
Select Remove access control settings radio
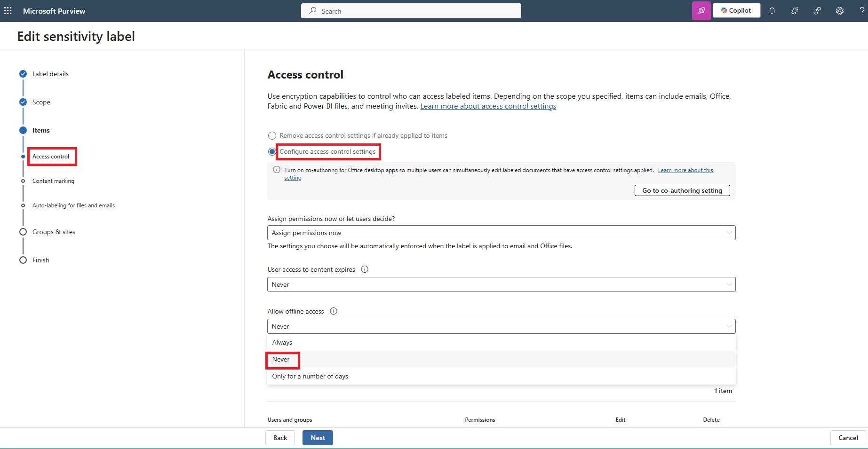(x=272, y=136)
